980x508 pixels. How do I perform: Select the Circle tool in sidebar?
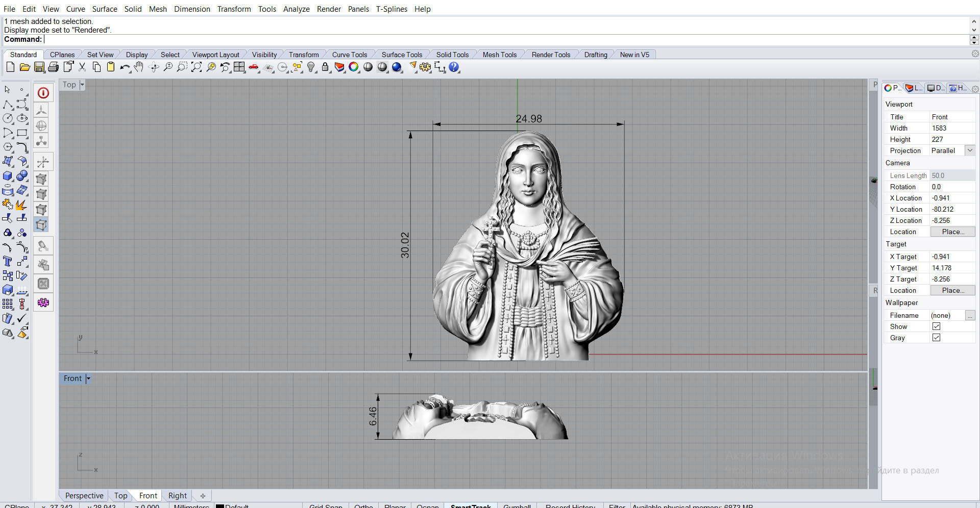click(x=8, y=118)
